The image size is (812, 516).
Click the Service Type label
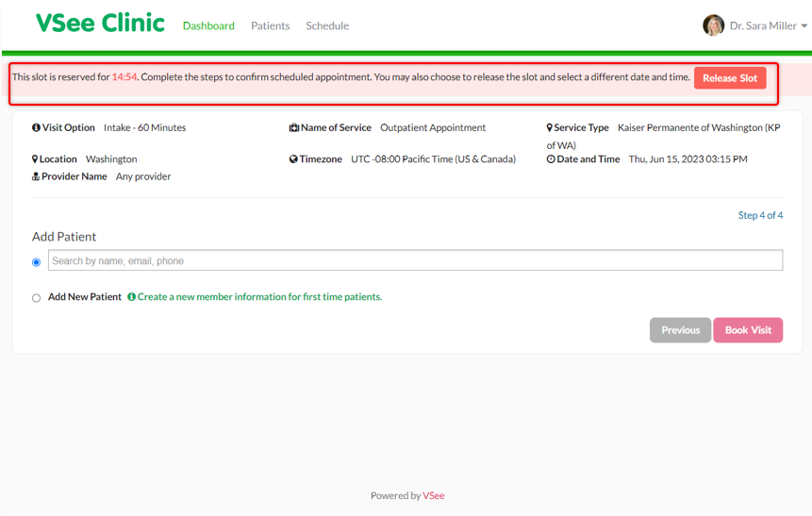pyautogui.click(x=581, y=127)
